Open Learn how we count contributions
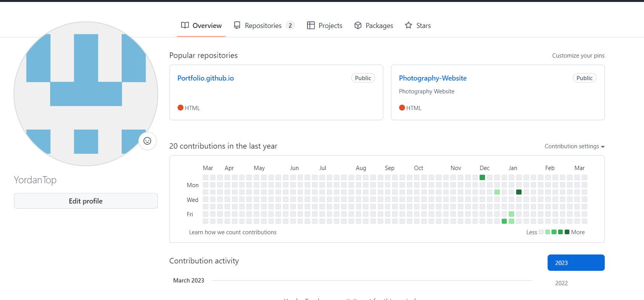The image size is (644, 300). pyautogui.click(x=233, y=232)
